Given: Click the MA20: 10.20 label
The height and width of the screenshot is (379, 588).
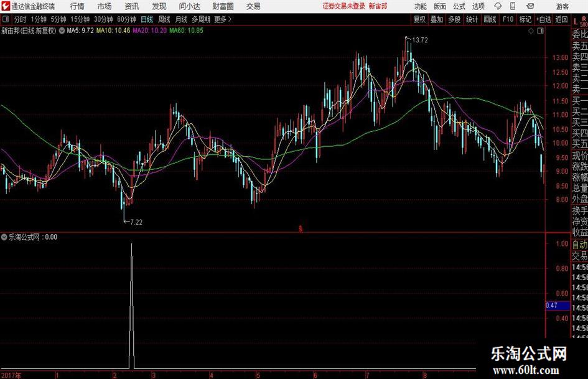Looking at the screenshot, I should [149, 30].
